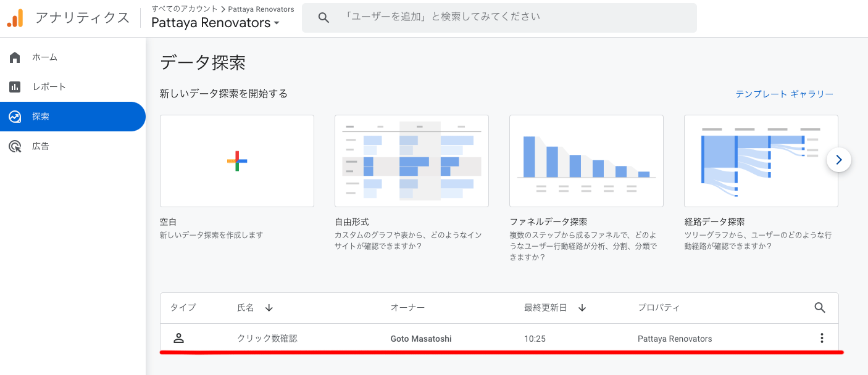868x375 pixels.
Task: Click the Google Analytics logo icon
Action: 15,18
